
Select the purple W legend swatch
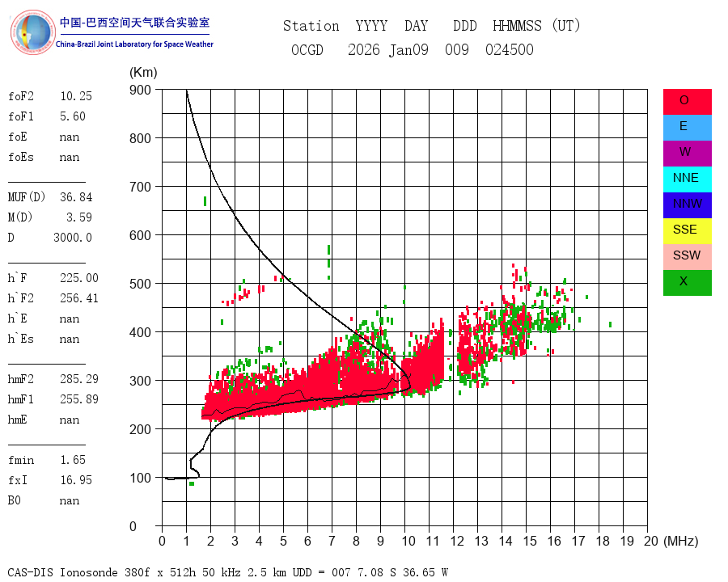(687, 153)
